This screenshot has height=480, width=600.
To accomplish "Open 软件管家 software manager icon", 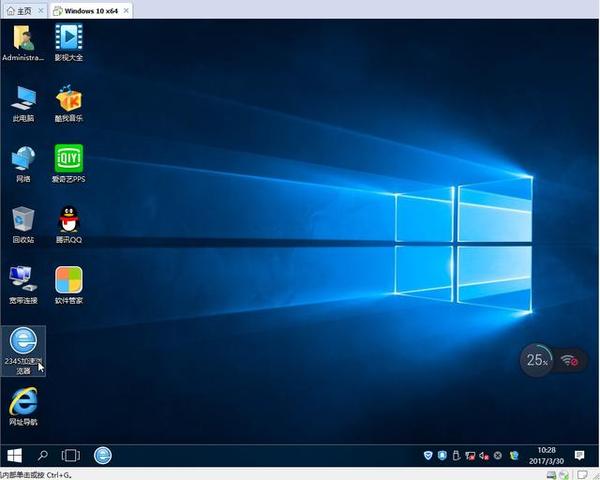I will [68, 282].
